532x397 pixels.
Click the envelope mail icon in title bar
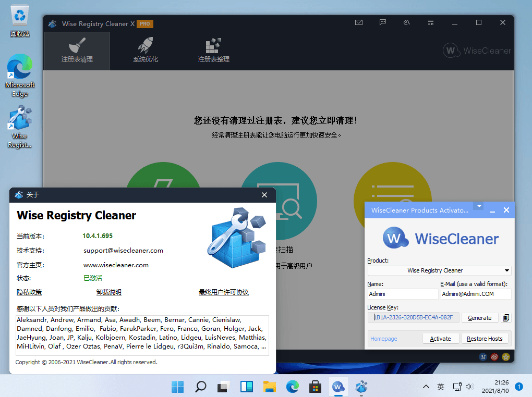pos(359,23)
